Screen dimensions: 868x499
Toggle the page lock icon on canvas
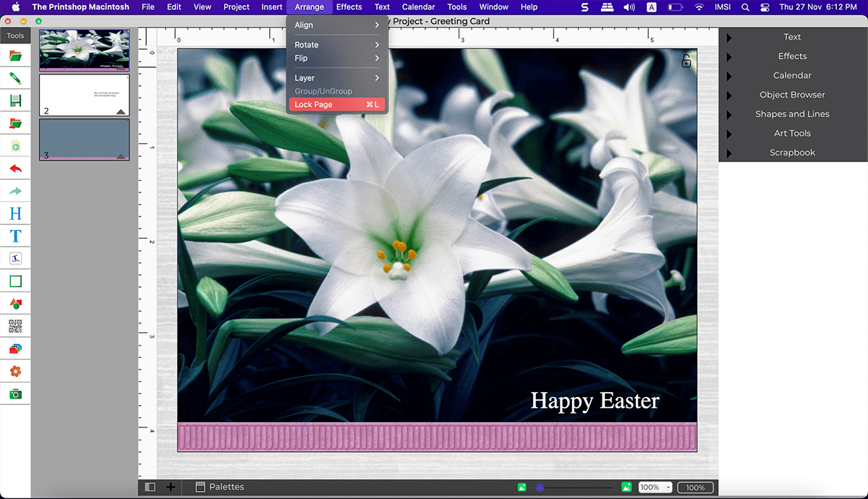pyautogui.click(x=686, y=61)
